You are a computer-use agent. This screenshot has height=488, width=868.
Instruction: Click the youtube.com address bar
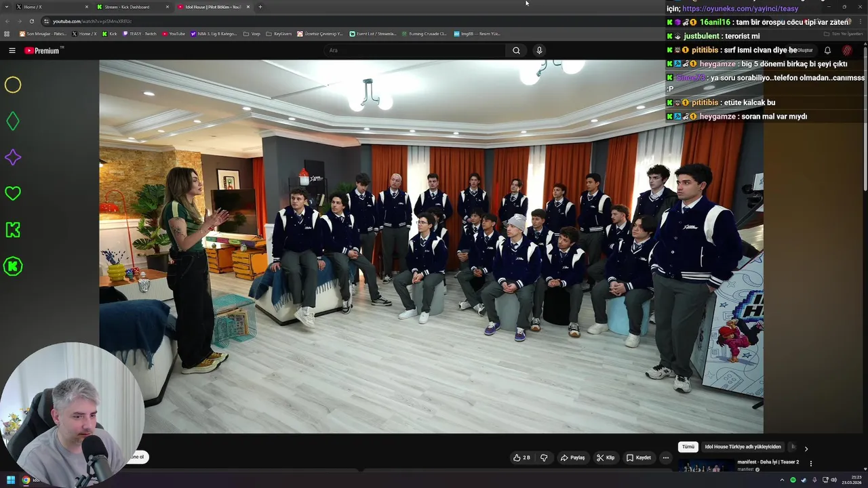(x=92, y=21)
